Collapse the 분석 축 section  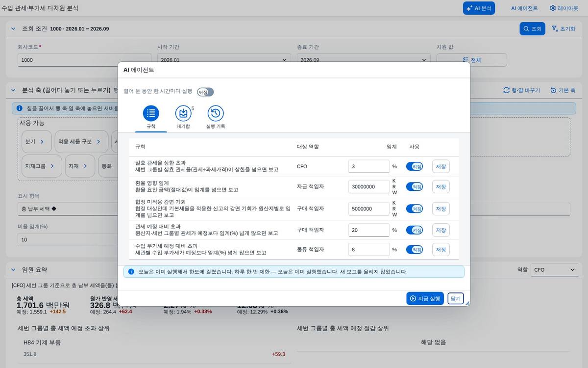[x=13, y=90]
